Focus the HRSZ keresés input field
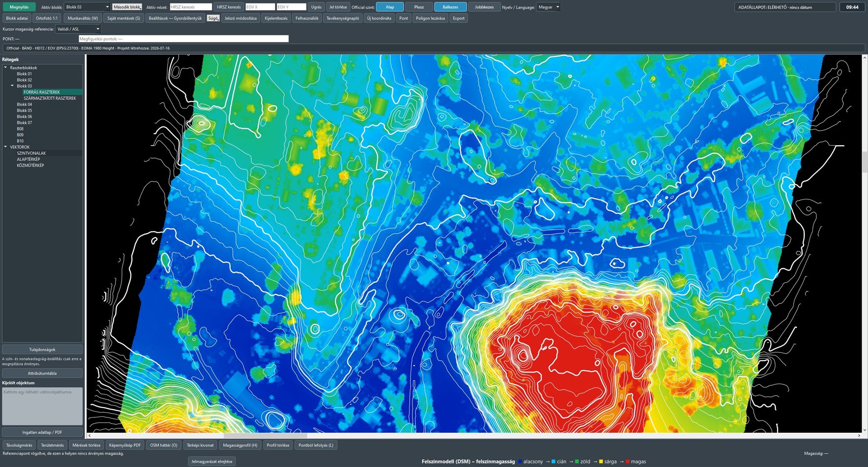Viewport: 868px width, 467px height. 191,7
